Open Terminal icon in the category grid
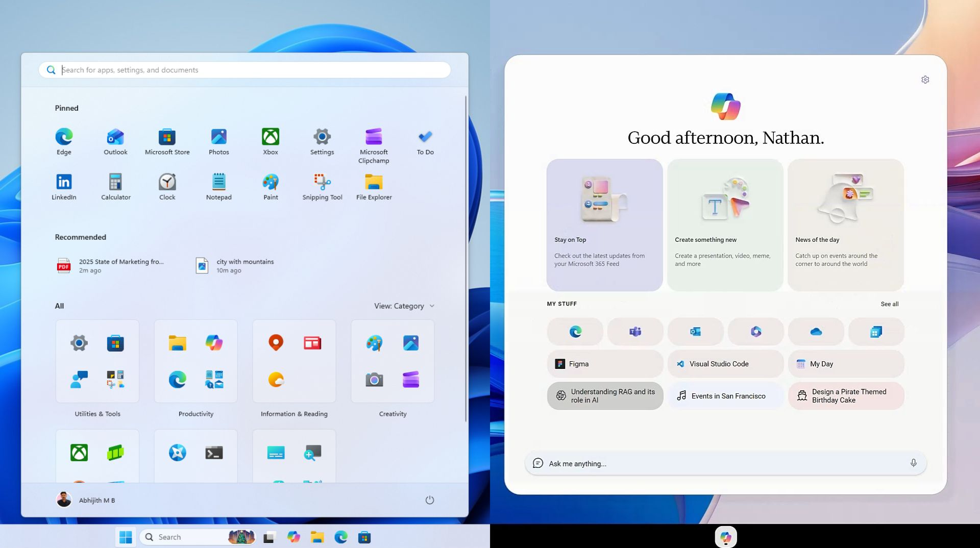This screenshot has width=980, height=548. coord(214,453)
